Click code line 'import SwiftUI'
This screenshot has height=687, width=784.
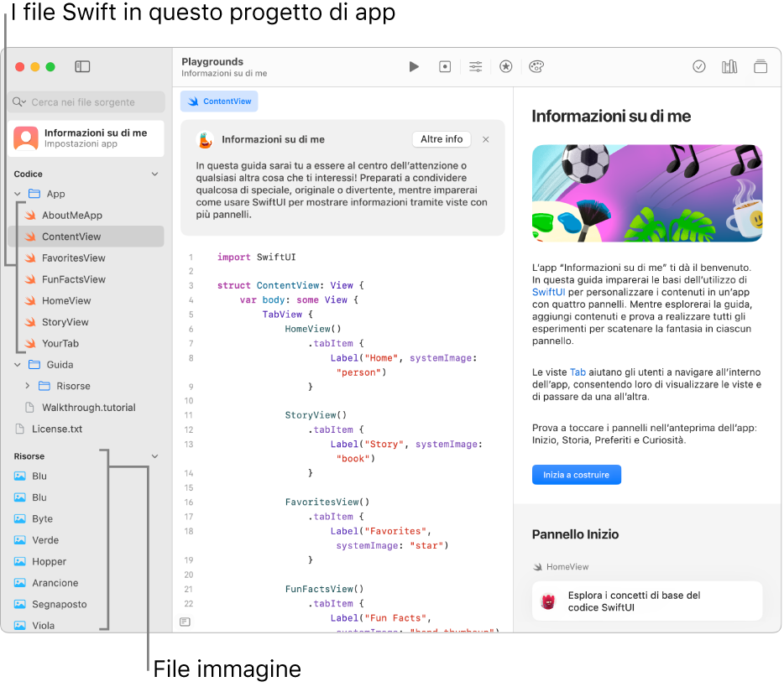(x=256, y=257)
